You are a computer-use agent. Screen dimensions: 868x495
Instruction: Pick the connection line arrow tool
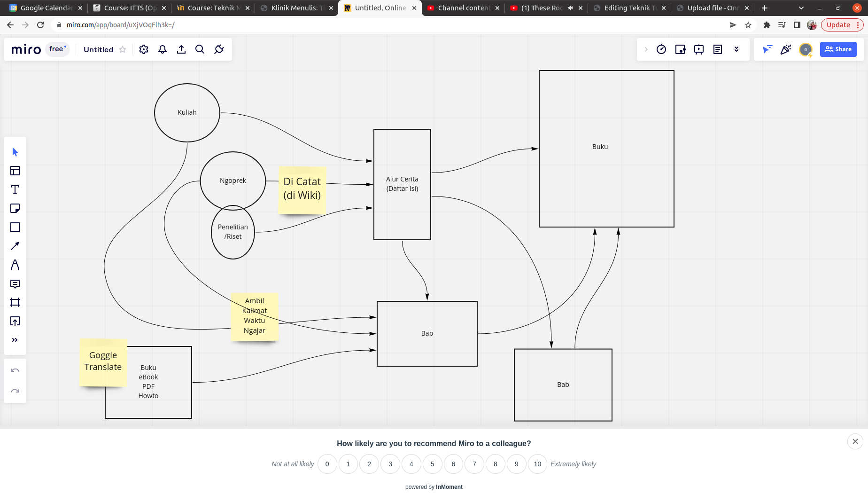15,246
